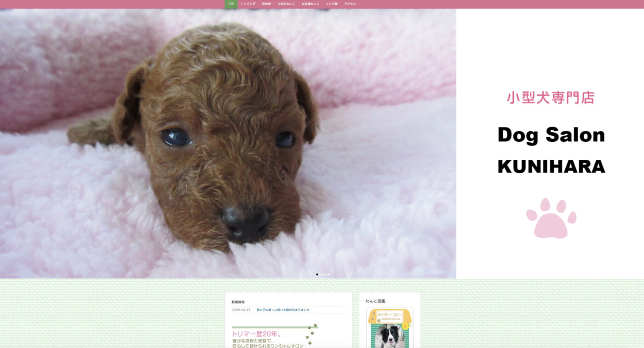Click the brown puppy slideshow photo

click(228, 143)
